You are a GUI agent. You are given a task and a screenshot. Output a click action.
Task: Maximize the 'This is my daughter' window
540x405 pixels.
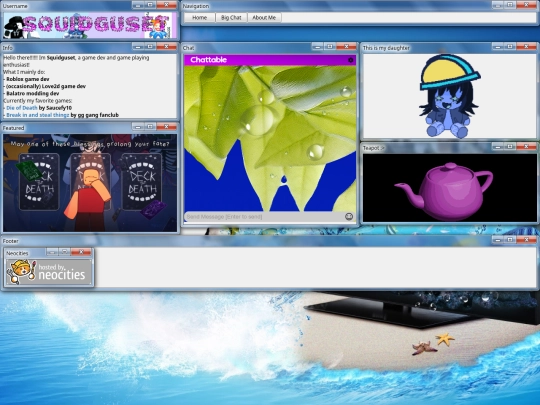click(510, 46)
